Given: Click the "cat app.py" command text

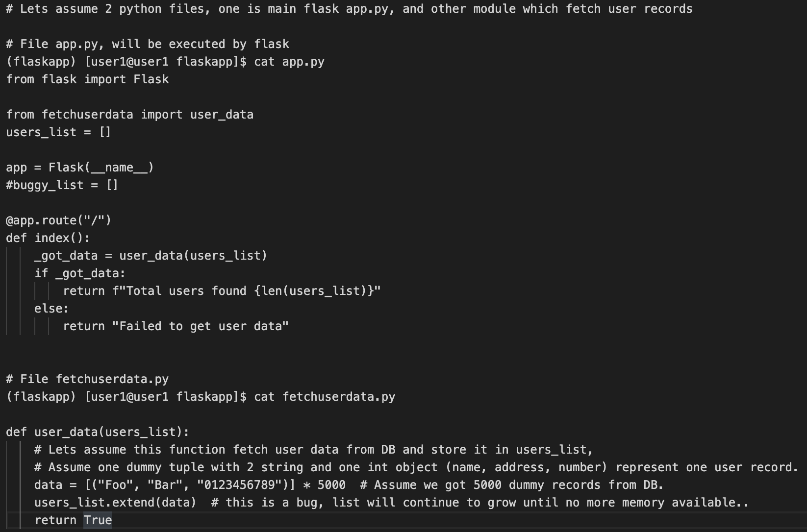Looking at the screenshot, I should [x=289, y=62].
